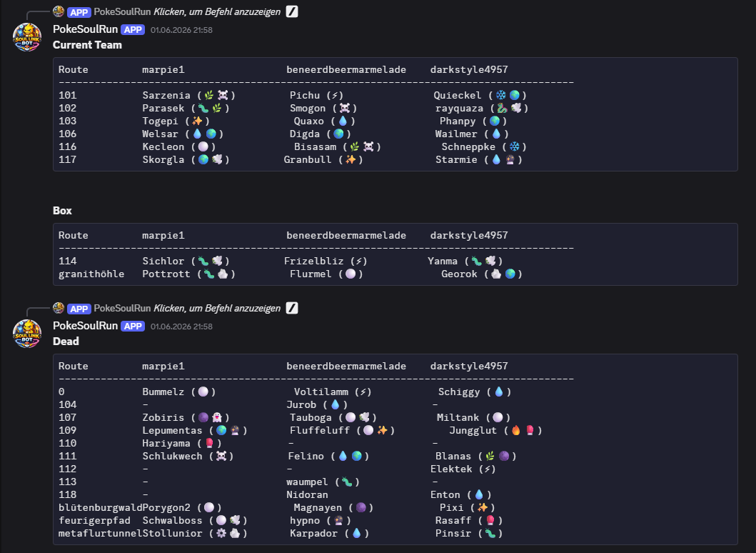Click 'Parasek' in route 102 row
Screen dimensions: 756x553
click(163, 108)
